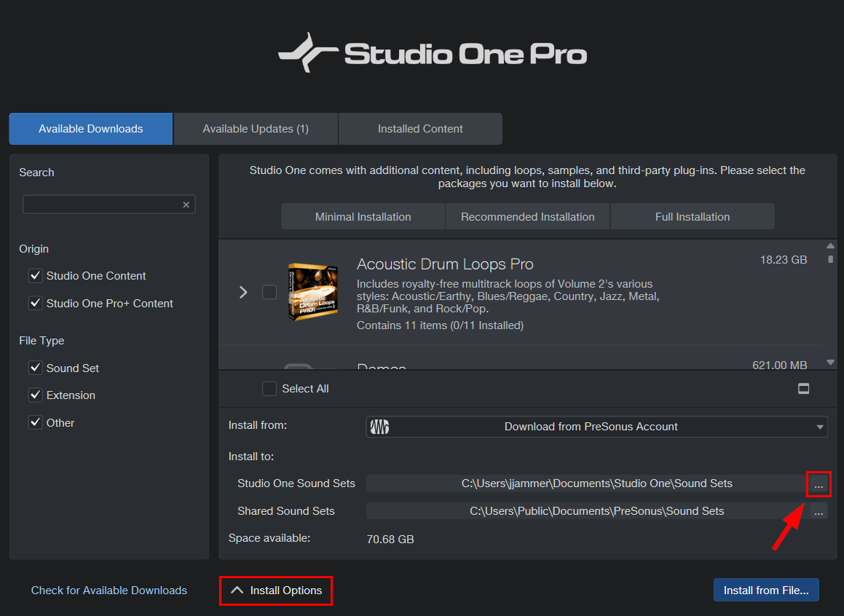Switch to the Available Downloads tab
844x616 pixels.
[x=91, y=129]
